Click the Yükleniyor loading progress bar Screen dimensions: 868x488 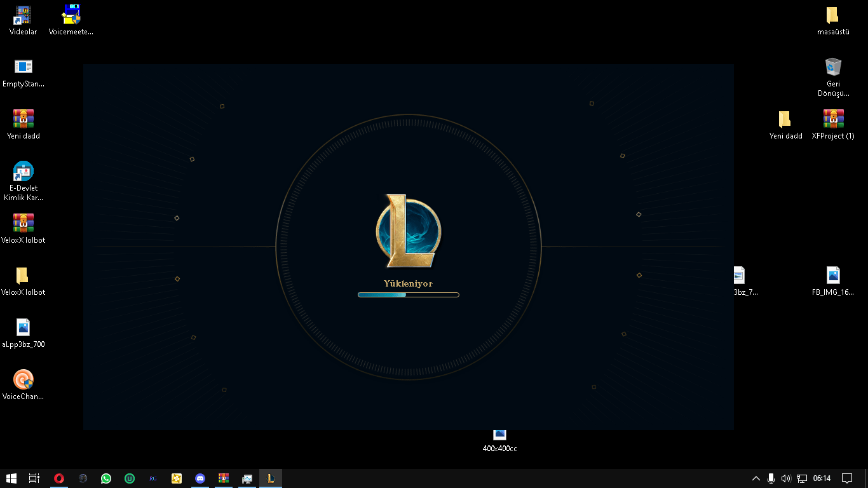[x=408, y=295]
